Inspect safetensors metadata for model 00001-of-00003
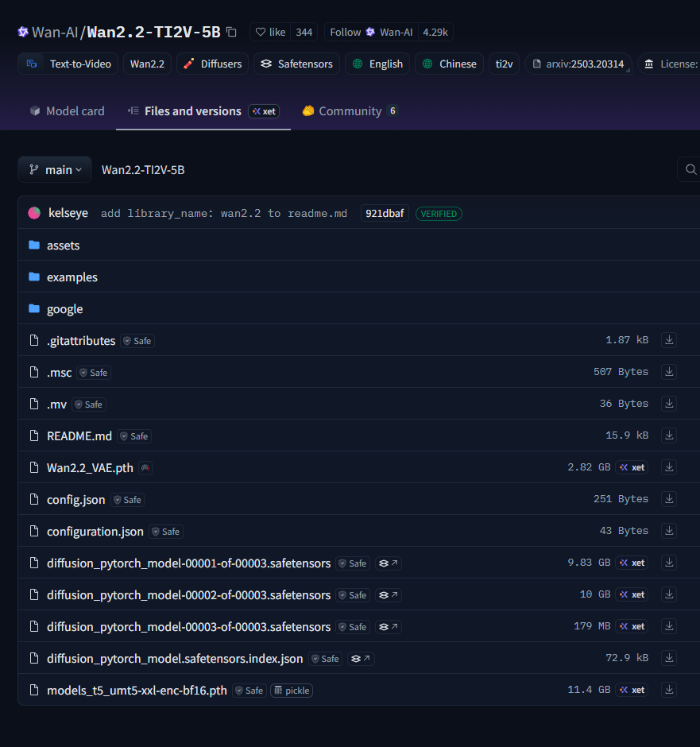 388,563
